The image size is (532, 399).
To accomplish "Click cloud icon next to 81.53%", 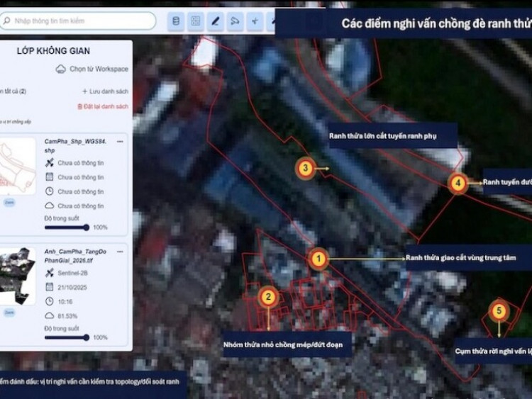I will pyautogui.click(x=50, y=315).
